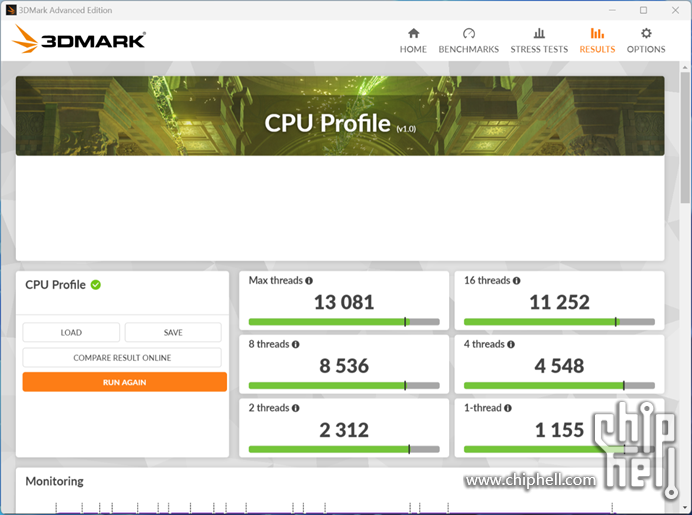Click the 4 threads score 4 548
Screen dimensions: 692x515
[x=559, y=366]
